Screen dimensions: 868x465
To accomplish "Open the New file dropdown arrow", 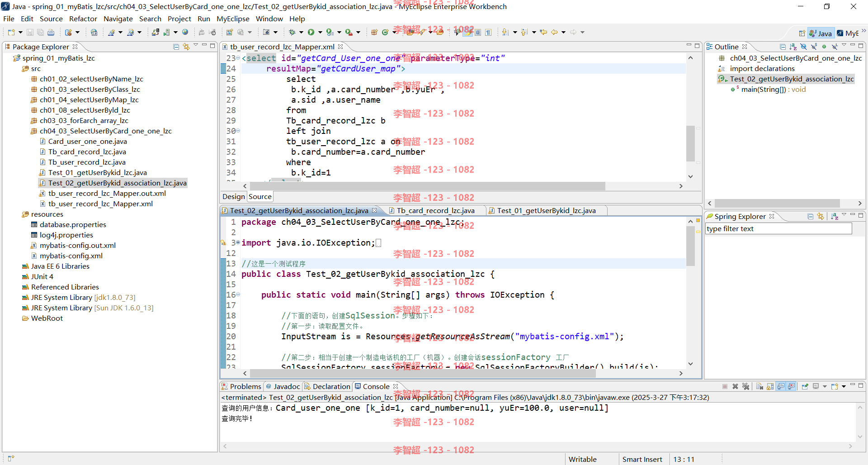I will [20, 32].
